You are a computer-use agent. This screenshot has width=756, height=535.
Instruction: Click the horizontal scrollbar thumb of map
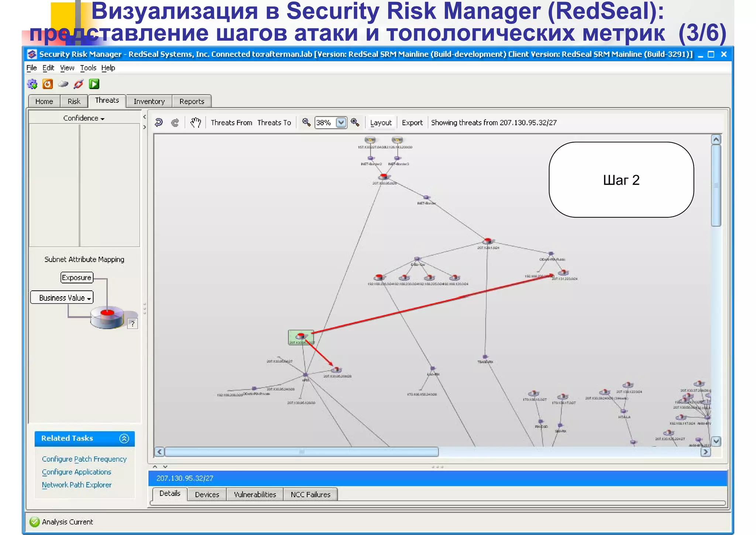click(302, 451)
